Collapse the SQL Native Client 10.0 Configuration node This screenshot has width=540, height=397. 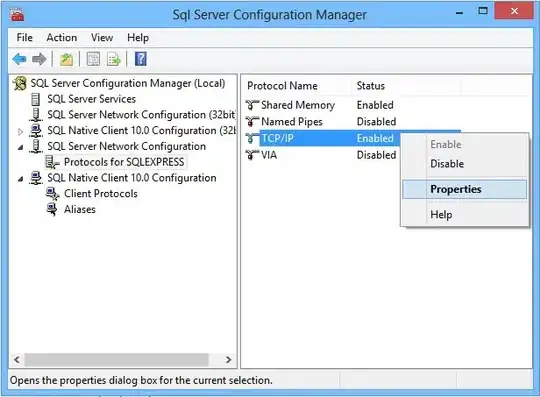21,179
